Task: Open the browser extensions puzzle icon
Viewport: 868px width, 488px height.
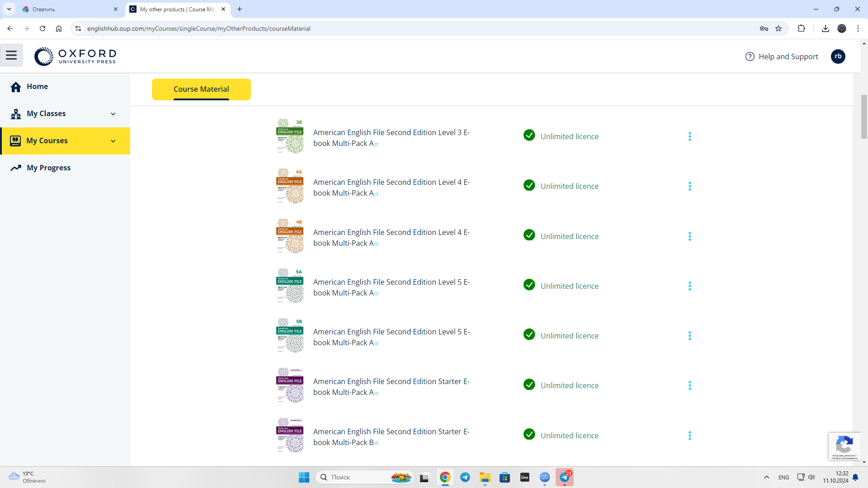Action: point(801,28)
